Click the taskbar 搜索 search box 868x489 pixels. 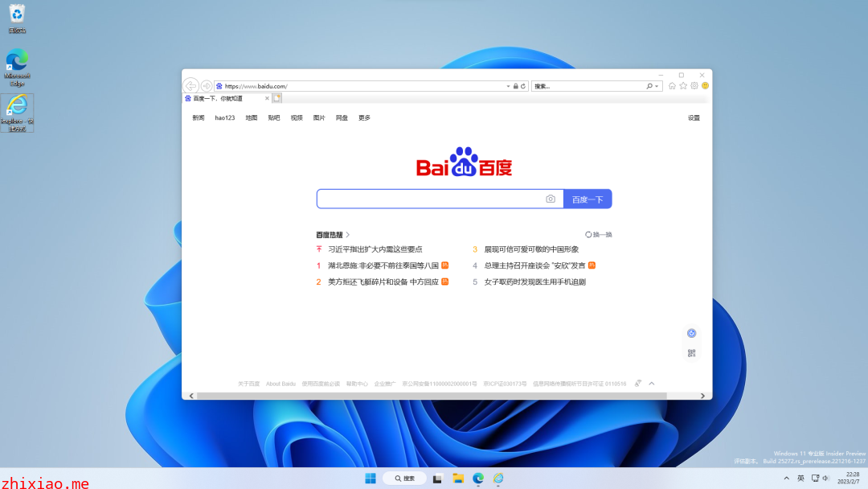(404, 479)
